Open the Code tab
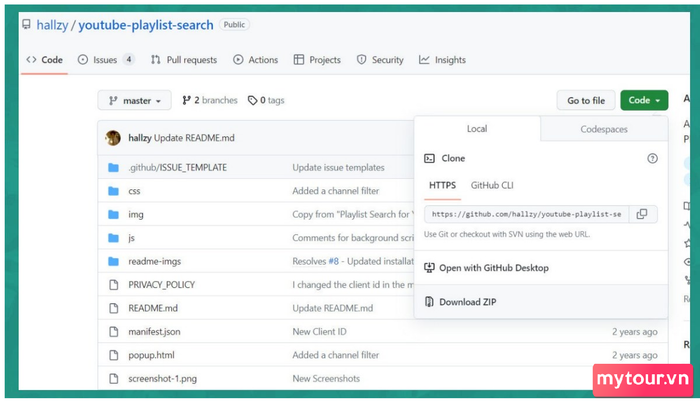The width and height of the screenshot is (700, 405). [x=44, y=60]
